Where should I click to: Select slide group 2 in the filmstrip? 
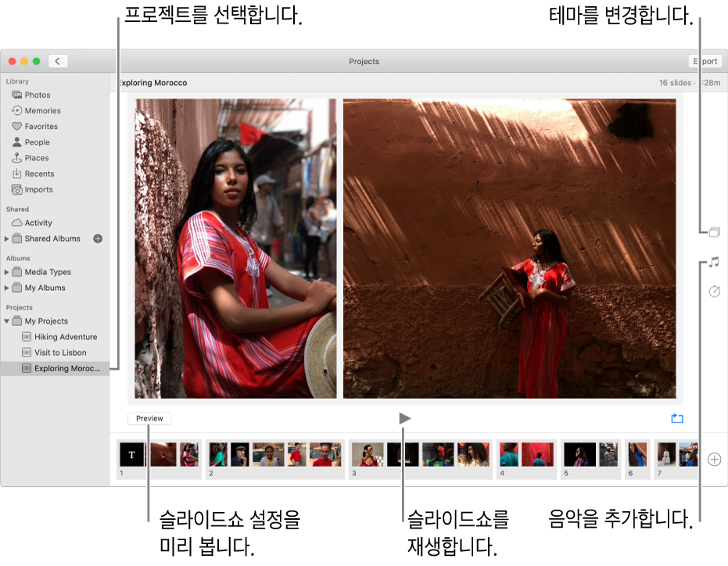275,459
